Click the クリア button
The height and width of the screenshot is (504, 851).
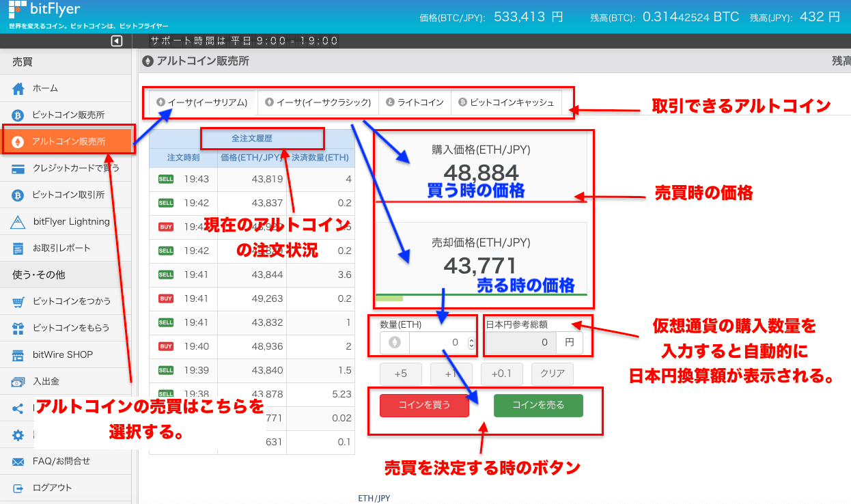[553, 374]
